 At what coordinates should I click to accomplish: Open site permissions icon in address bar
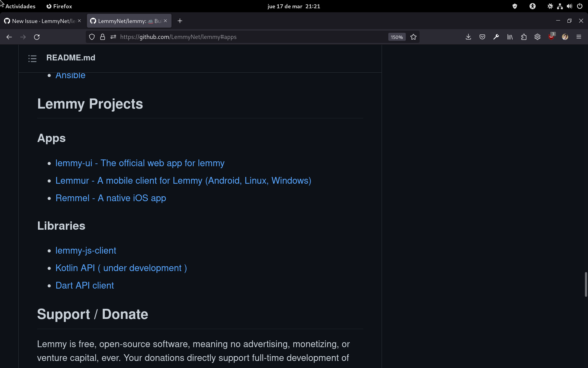(113, 37)
